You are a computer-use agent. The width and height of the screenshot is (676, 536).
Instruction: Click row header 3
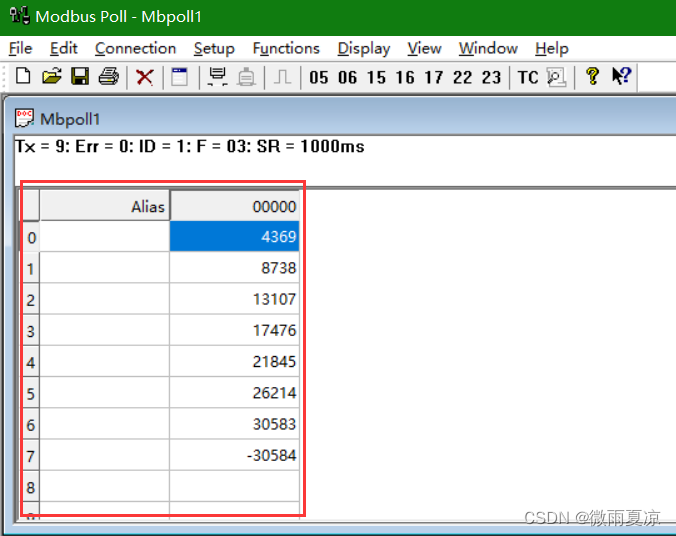coord(31,331)
